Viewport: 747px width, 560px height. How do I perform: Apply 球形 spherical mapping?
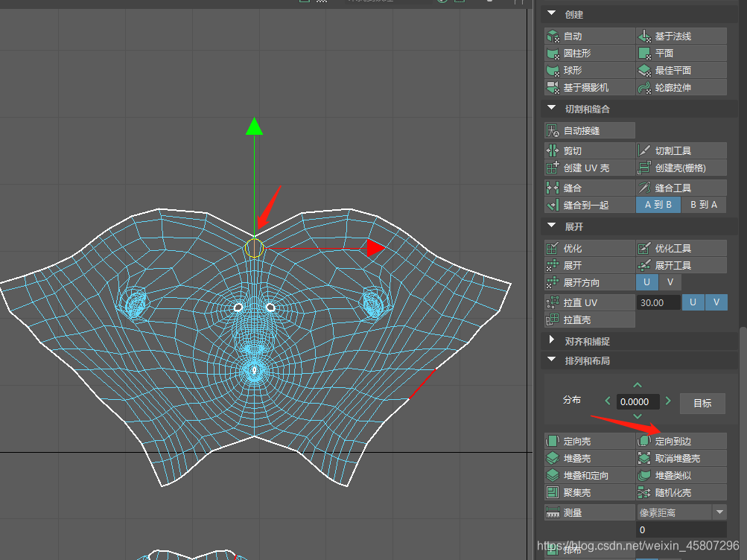tap(590, 71)
